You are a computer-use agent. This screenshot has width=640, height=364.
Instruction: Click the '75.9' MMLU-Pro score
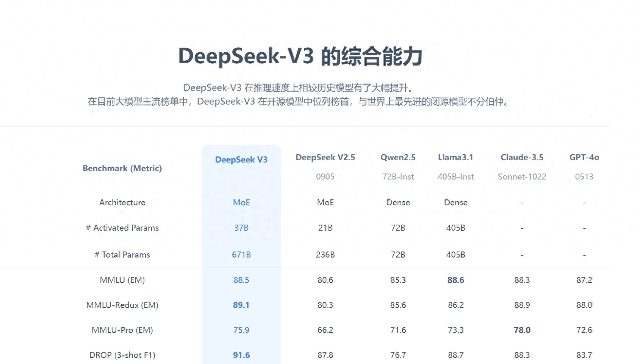pyautogui.click(x=241, y=330)
